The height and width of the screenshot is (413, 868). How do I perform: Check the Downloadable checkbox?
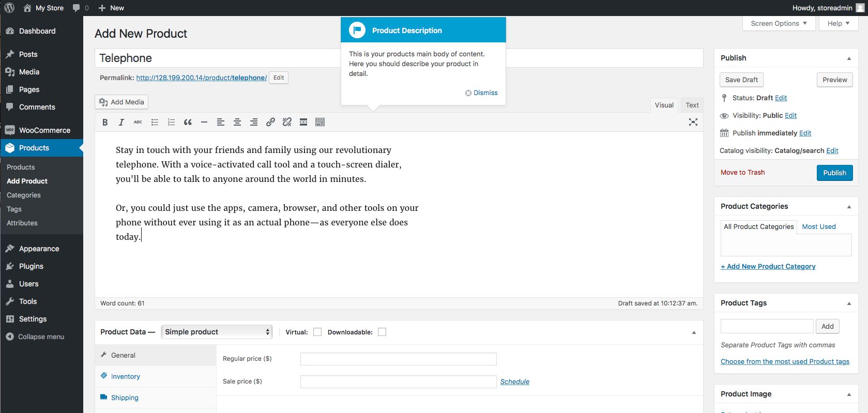382,332
